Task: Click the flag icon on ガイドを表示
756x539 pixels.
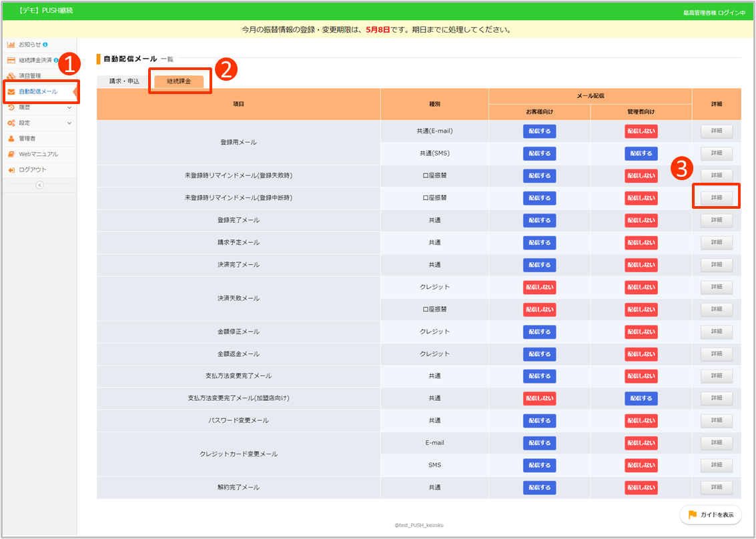Action: [x=692, y=514]
